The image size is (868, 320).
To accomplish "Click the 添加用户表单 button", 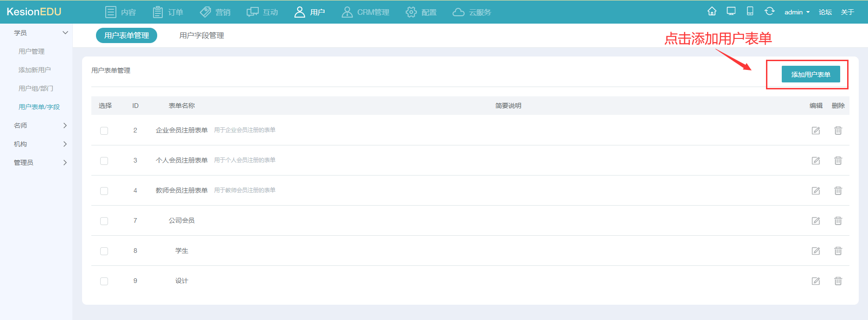I will tap(811, 75).
